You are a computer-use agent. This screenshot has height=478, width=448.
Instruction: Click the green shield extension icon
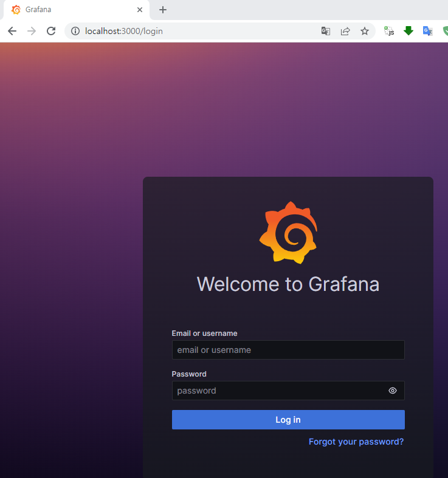[x=444, y=31]
